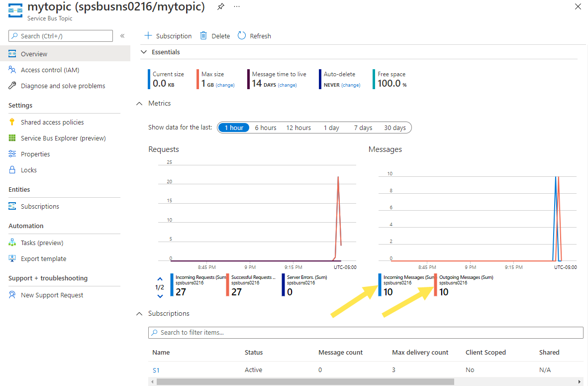
Task: Collapse the sidebar with the double chevron
Action: point(122,36)
